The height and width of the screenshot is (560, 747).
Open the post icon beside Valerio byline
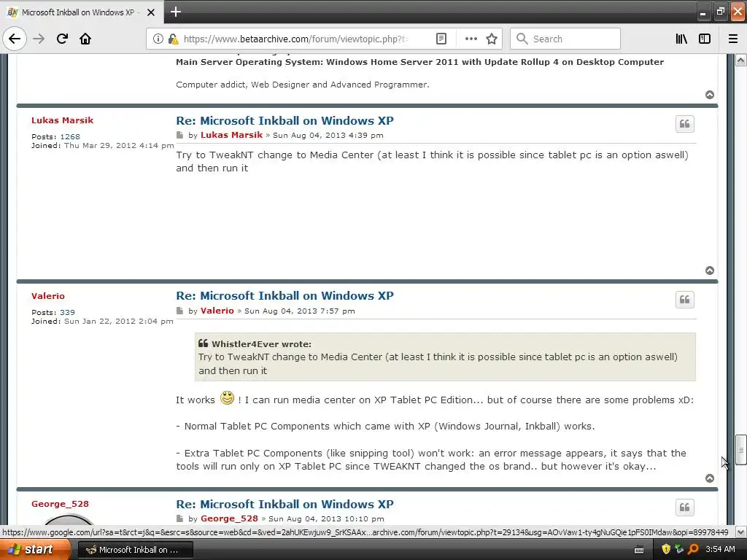tap(179, 311)
